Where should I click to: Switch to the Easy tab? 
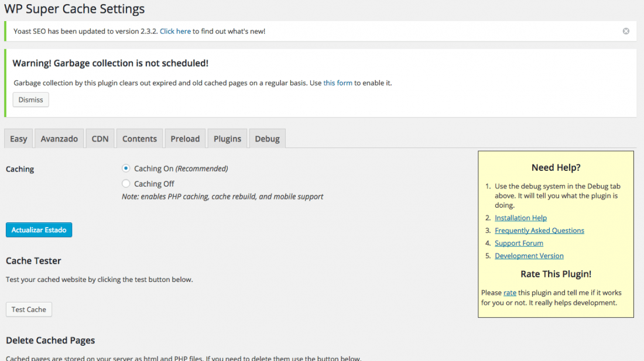tap(19, 139)
